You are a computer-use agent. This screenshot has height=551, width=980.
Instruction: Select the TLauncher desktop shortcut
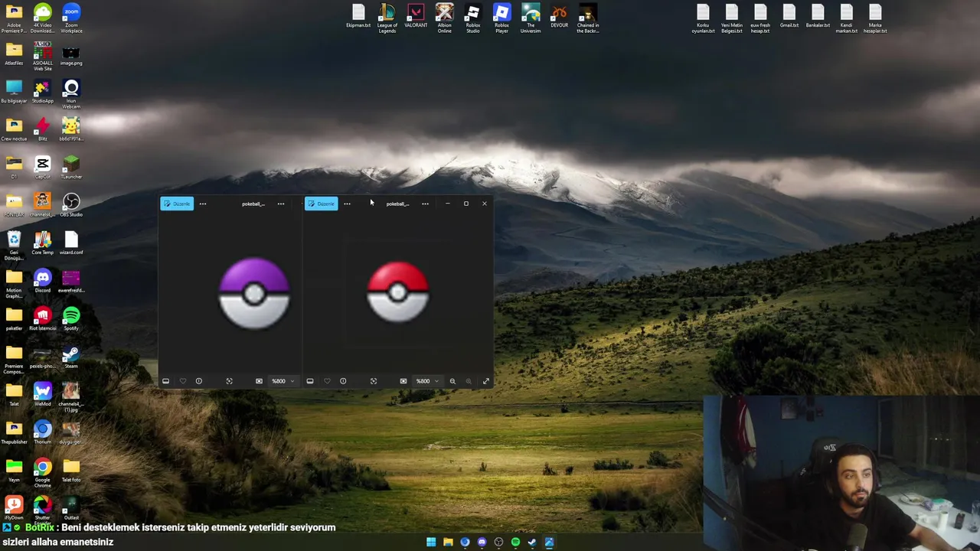click(71, 167)
